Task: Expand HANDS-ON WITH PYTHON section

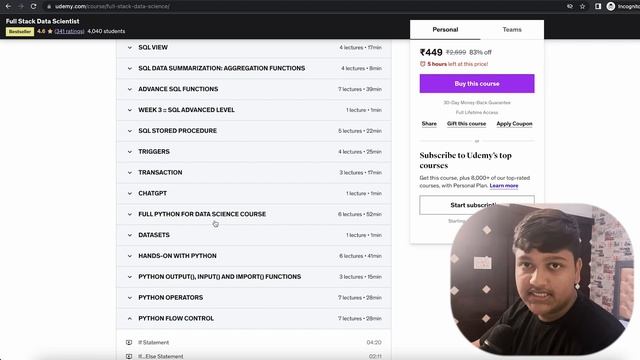Action: pos(253,256)
